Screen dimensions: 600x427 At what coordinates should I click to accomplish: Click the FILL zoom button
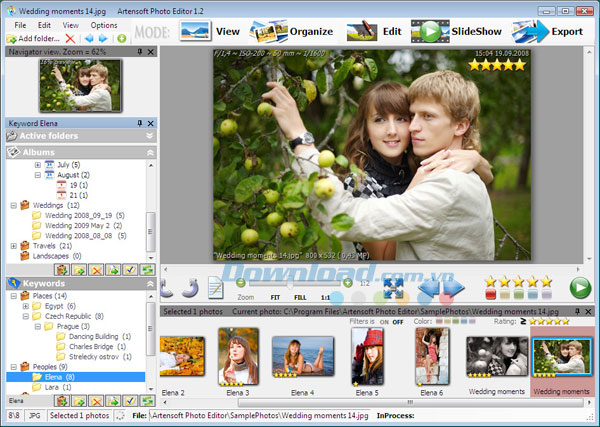click(298, 298)
